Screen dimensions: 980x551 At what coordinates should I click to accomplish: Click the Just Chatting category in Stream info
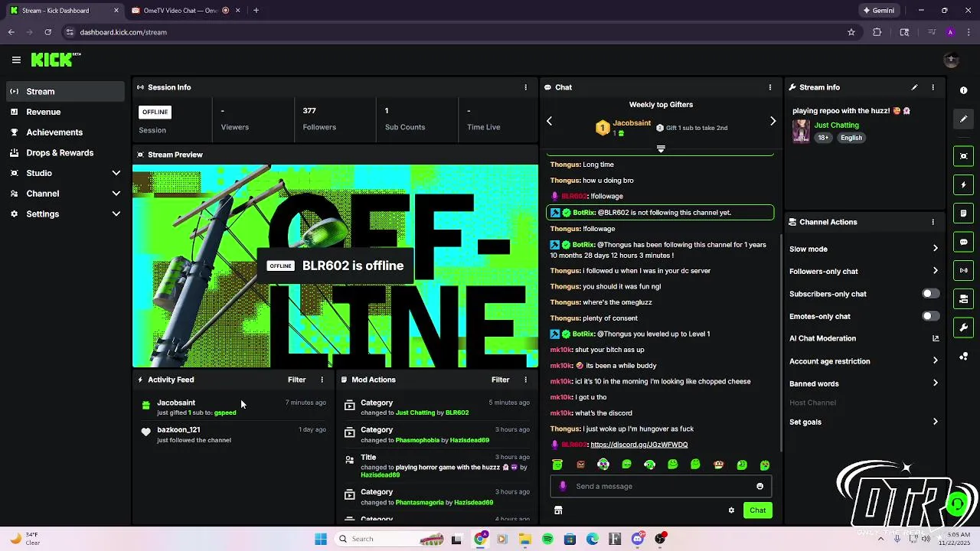[x=836, y=125]
